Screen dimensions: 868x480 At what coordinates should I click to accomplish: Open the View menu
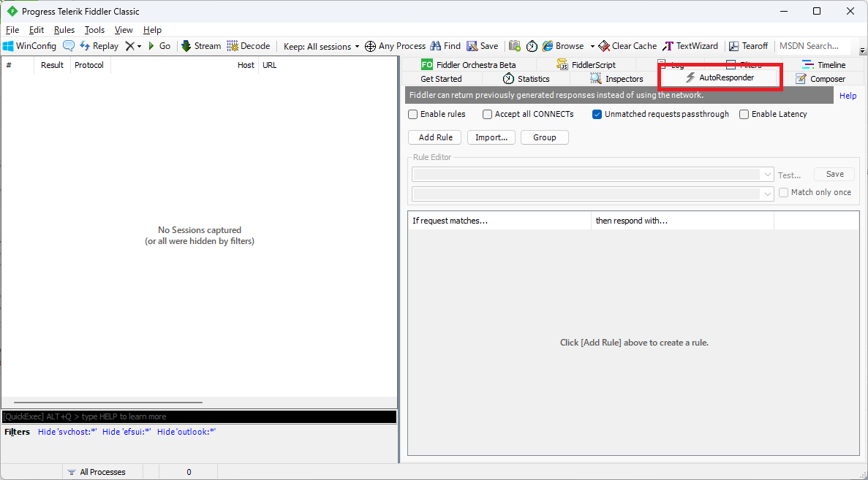(x=124, y=30)
